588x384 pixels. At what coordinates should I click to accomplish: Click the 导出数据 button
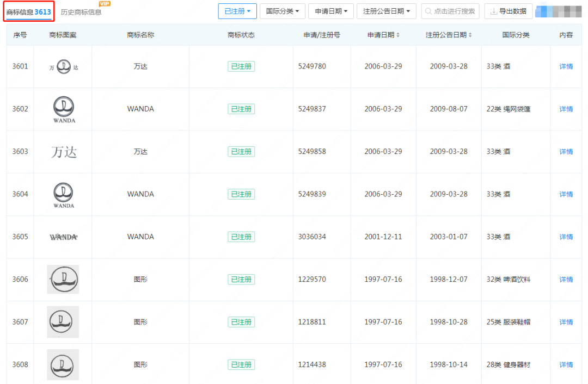click(509, 11)
